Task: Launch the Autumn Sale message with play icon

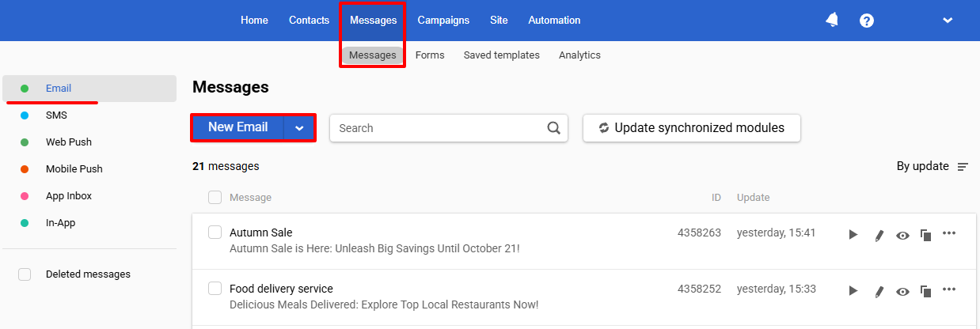Action: 853,234
